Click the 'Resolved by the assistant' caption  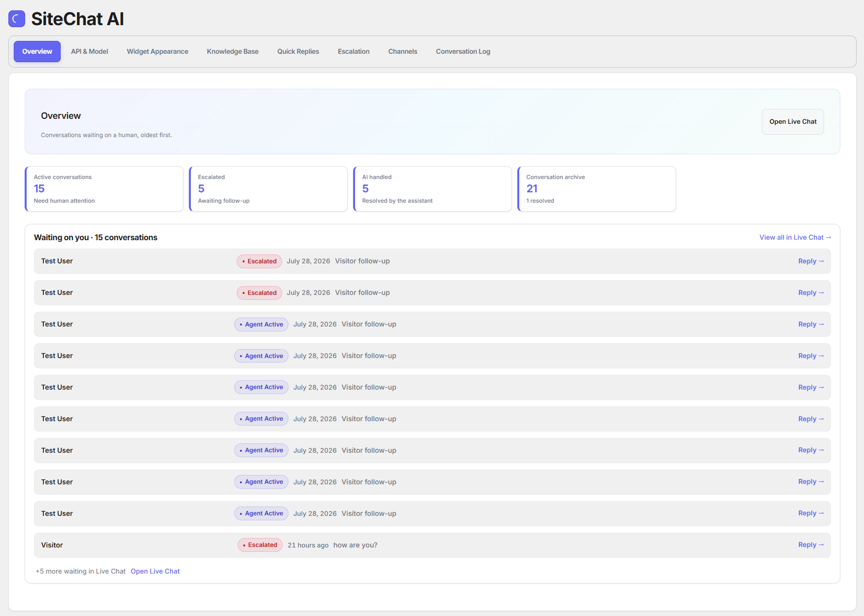pos(397,201)
